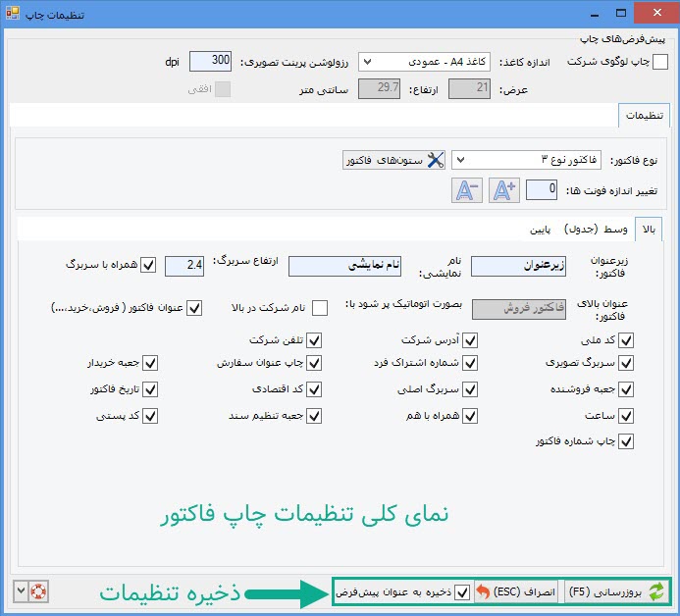
Task: Toggle the 'نام شرکت در بالا' checkbox
Action: pos(320,308)
